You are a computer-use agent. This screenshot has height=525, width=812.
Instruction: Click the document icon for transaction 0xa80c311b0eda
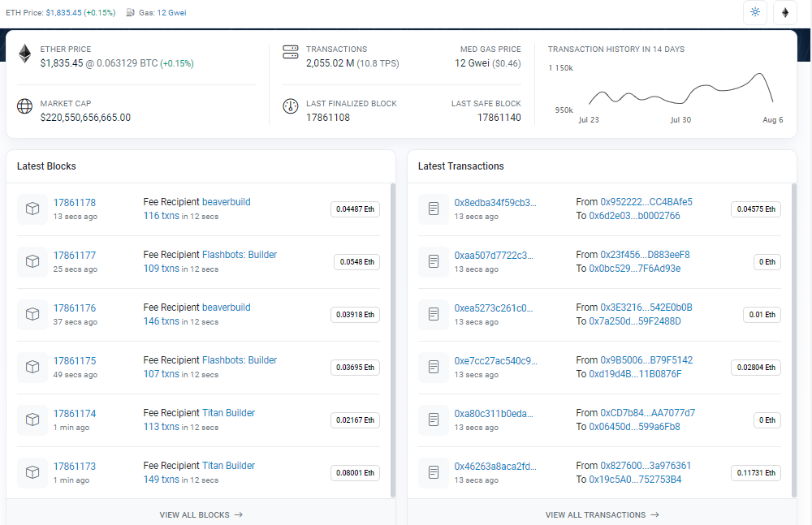click(x=434, y=420)
